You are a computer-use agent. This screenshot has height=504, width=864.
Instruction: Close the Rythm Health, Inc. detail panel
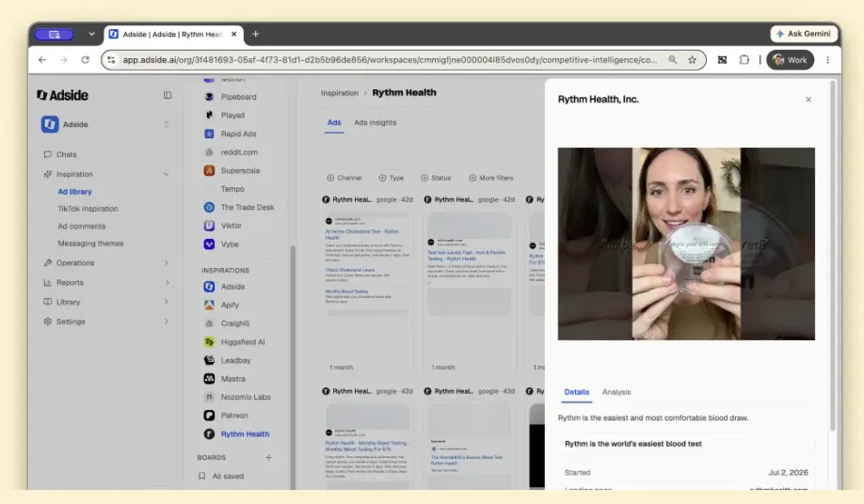click(808, 100)
